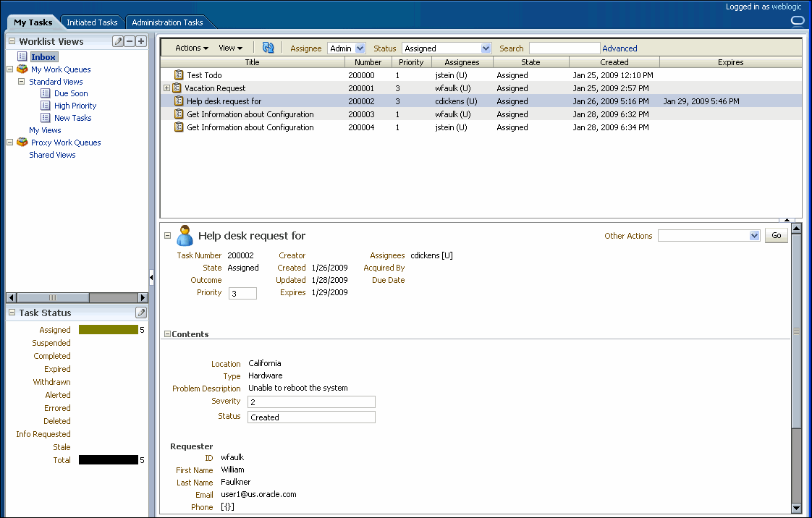Screen dimensions: 812x518
Task: Click the pencil icon to edit Worklist Views
Action: coord(117,41)
